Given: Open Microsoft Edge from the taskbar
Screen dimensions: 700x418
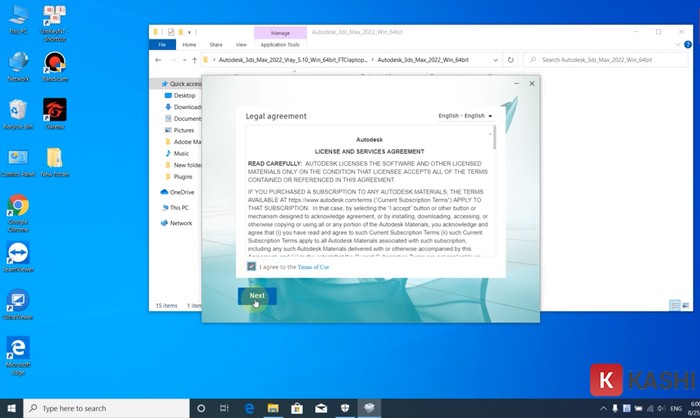Looking at the screenshot, I should tap(250, 408).
